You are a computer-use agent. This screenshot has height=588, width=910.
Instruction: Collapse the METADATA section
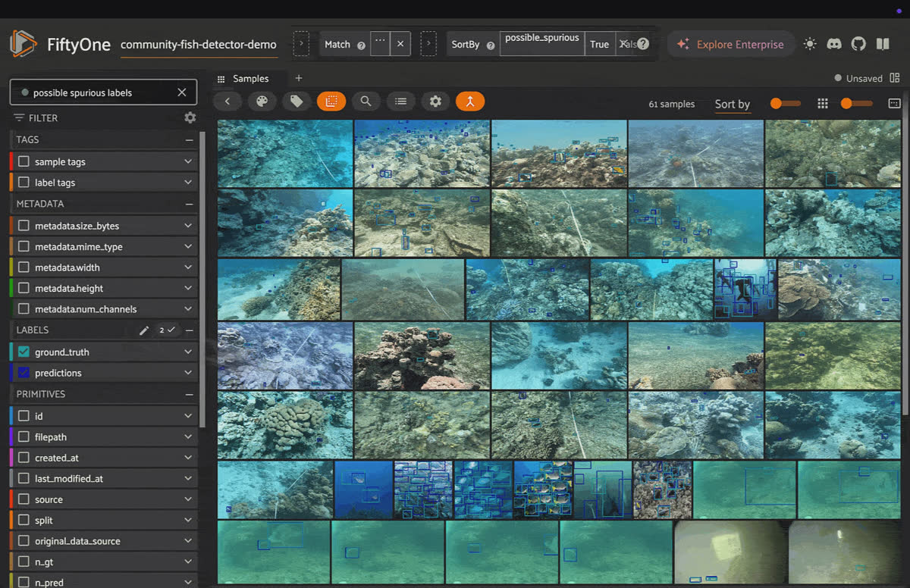coord(189,205)
